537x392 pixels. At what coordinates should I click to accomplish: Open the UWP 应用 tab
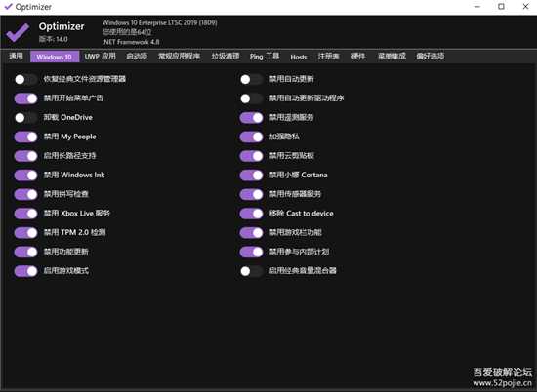click(x=100, y=57)
